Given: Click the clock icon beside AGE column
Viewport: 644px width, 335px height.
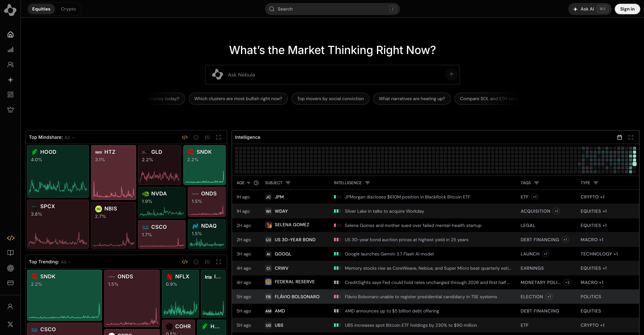Looking at the screenshot, I should pyautogui.click(x=256, y=183).
